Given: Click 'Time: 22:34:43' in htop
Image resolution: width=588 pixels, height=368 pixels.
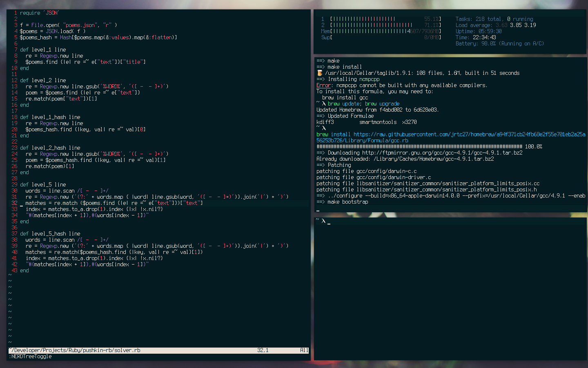Looking at the screenshot, I should [x=476, y=37].
